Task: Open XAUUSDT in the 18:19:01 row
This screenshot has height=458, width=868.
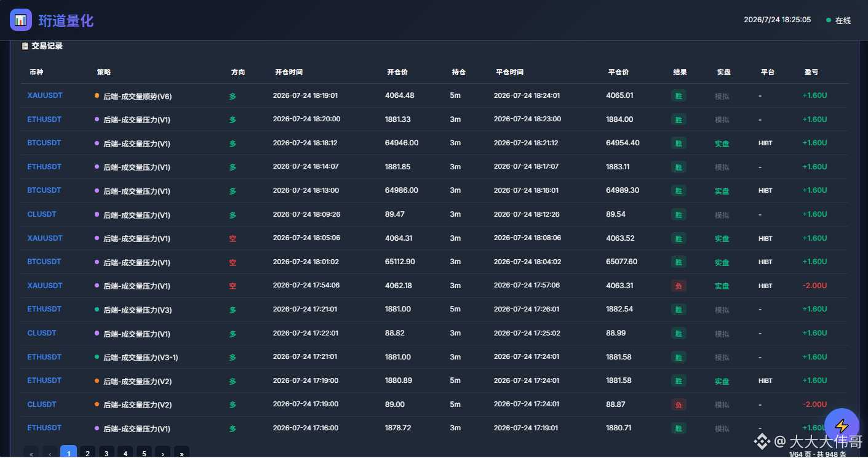Action: click(x=45, y=95)
